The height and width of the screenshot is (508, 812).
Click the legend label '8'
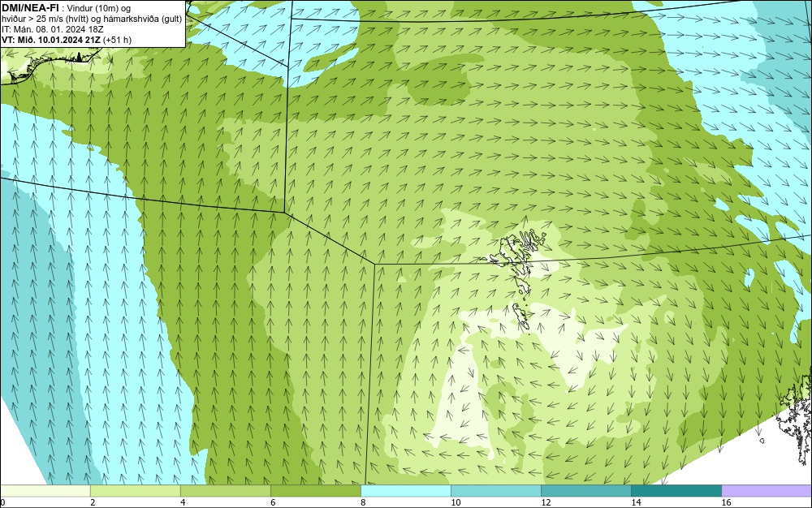coord(363,502)
